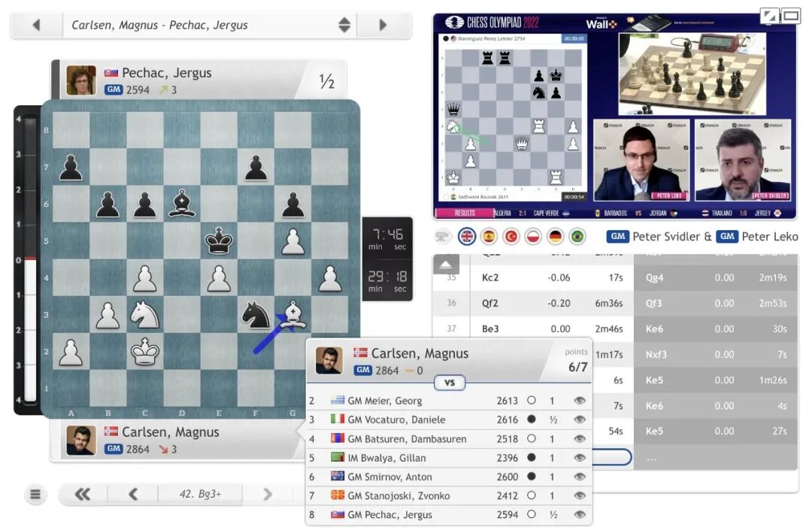Click GM Smirnov, Anton opponent row name
Screen dimensions: 812x530
click(389, 477)
